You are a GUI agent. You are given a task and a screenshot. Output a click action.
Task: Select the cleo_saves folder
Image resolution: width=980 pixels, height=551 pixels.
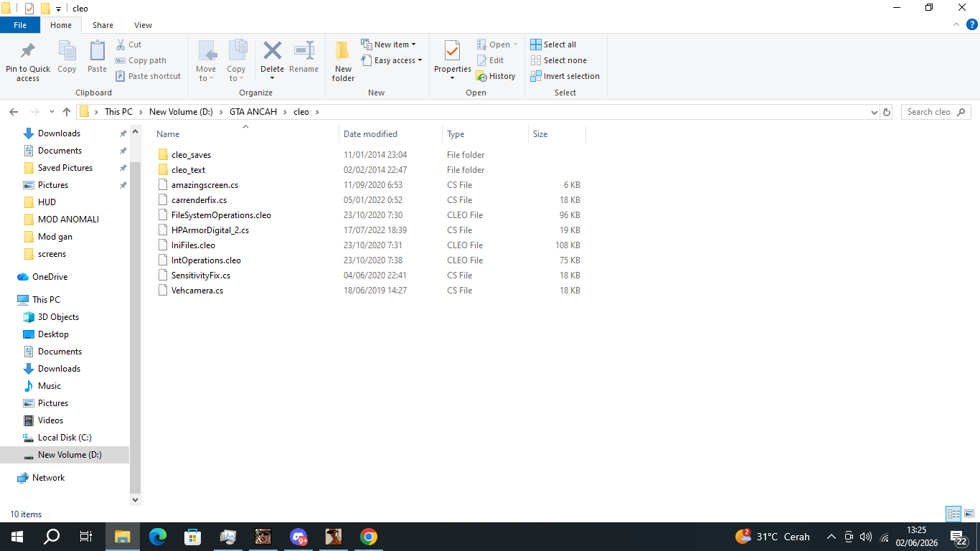click(191, 155)
